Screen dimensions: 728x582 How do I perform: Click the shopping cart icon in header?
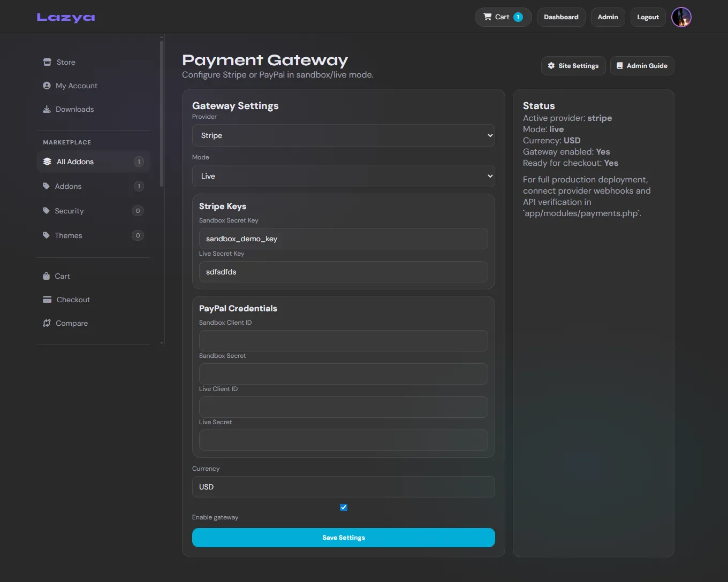click(487, 17)
